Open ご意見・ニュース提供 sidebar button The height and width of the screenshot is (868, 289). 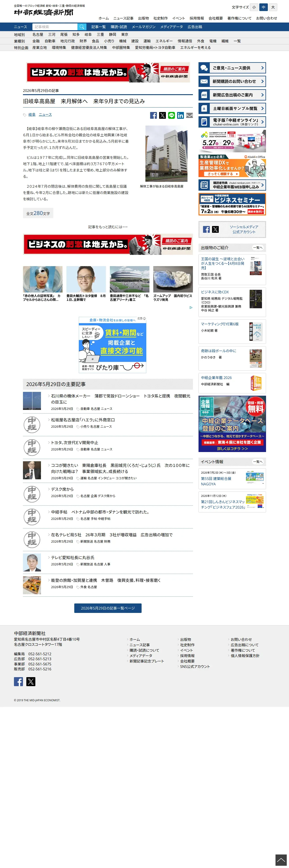[232, 68]
